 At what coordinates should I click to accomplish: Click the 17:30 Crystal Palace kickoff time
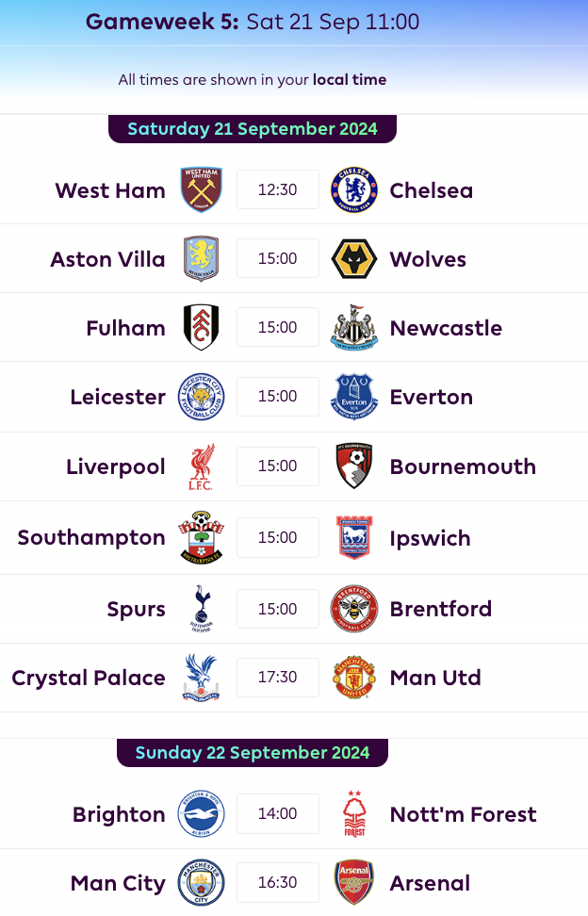[x=277, y=677]
